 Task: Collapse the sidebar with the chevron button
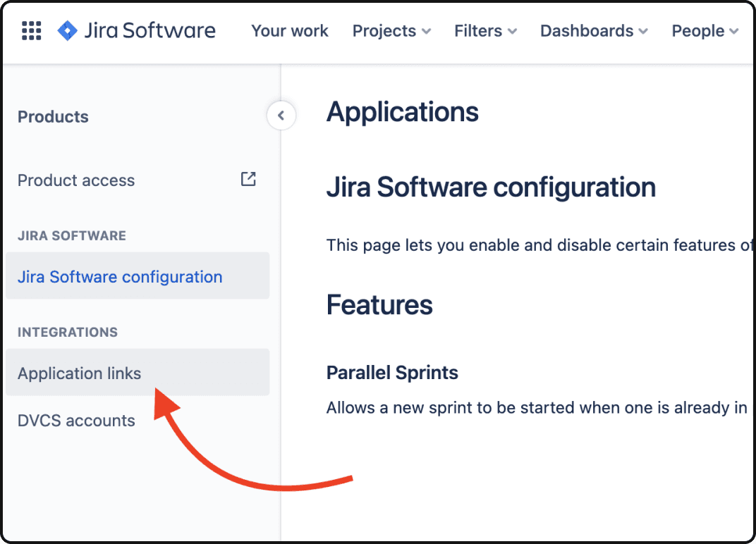click(281, 115)
